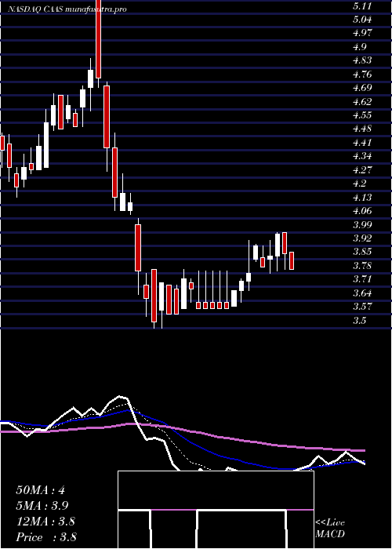Click the 3.78 price axis label
The image size is (392, 549).
(362, 267)
